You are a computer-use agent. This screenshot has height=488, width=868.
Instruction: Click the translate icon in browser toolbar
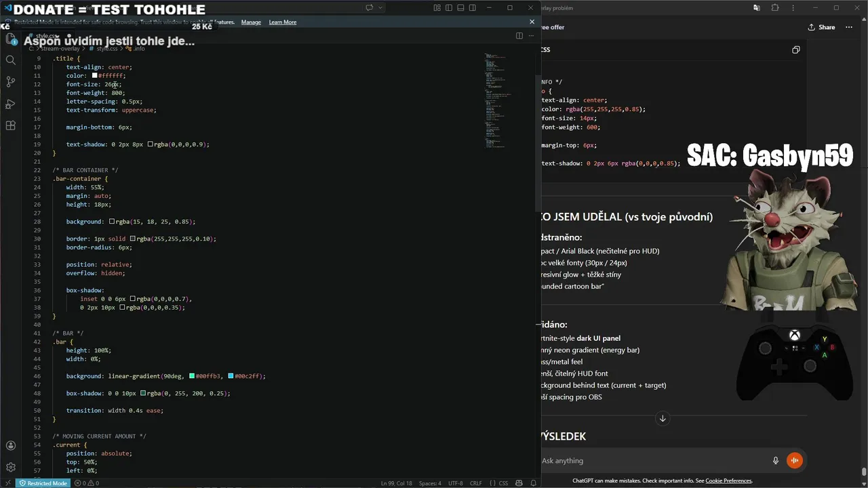click(x=756, y=7)
